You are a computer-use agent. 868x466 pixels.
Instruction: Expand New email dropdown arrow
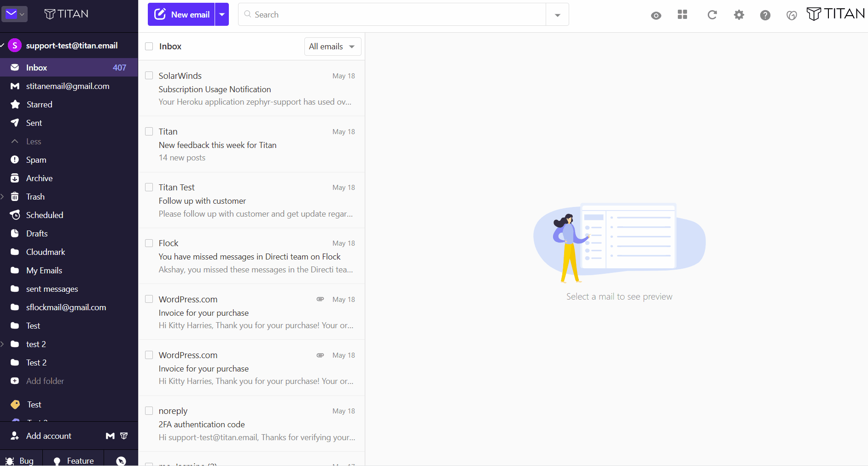pos(222,14)
